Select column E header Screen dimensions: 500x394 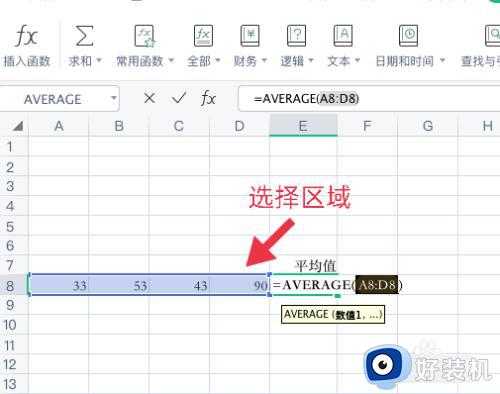click(303, 126)
